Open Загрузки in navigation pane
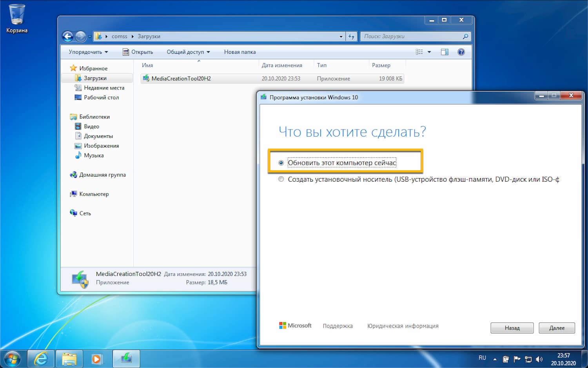This screenshot has width=588, height=368. click(x=95, y=78)
